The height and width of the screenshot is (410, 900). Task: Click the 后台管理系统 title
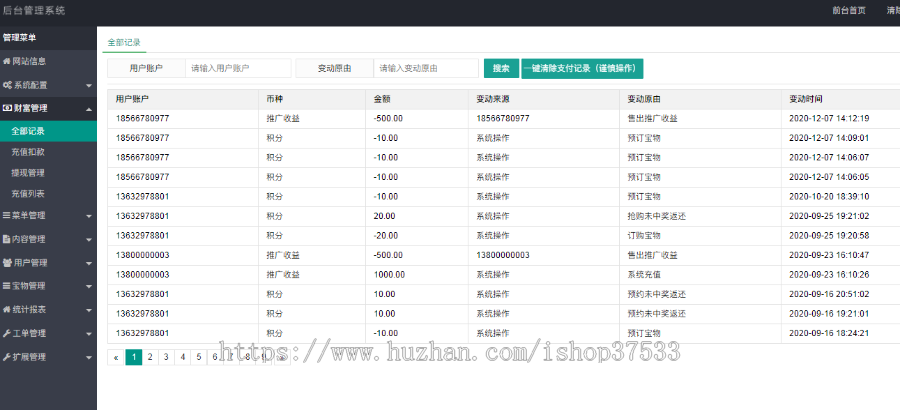(34, 10)
